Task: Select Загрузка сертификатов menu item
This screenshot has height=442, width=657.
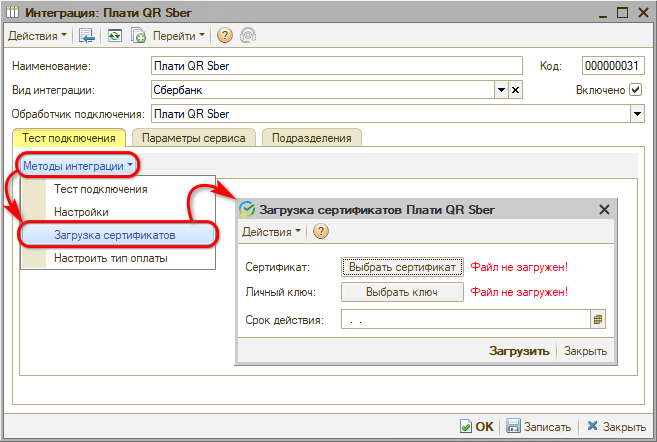Action: pos(118,235)
